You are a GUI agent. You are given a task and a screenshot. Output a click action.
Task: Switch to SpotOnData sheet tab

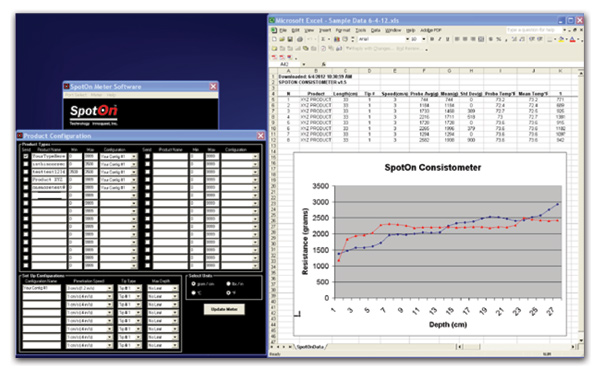pyautogui.click(x=310, y=347)
